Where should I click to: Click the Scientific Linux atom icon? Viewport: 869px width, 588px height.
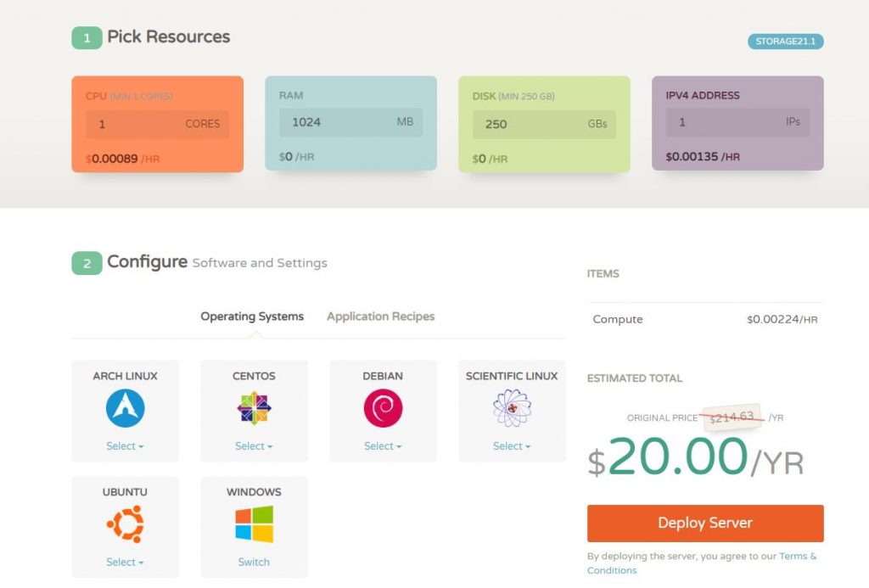pyautogui.click(x=512, y=408)
